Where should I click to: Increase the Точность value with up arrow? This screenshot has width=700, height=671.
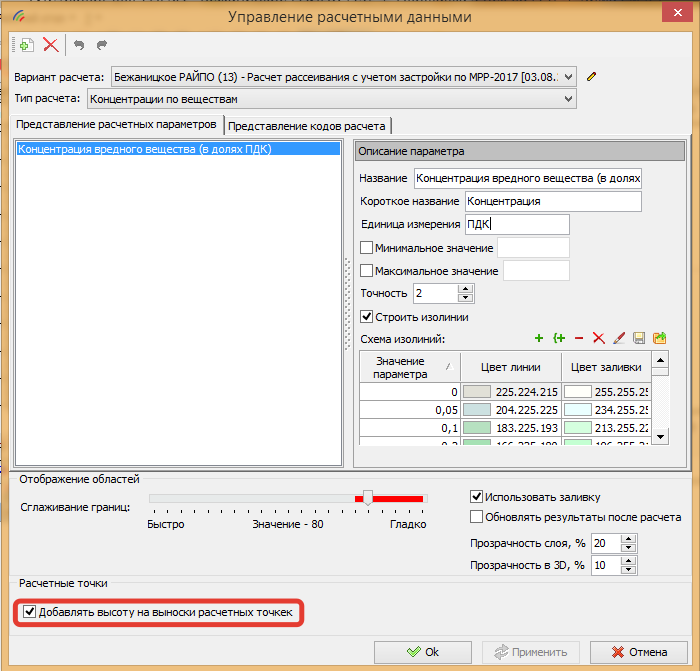click(x=465, y=289)
